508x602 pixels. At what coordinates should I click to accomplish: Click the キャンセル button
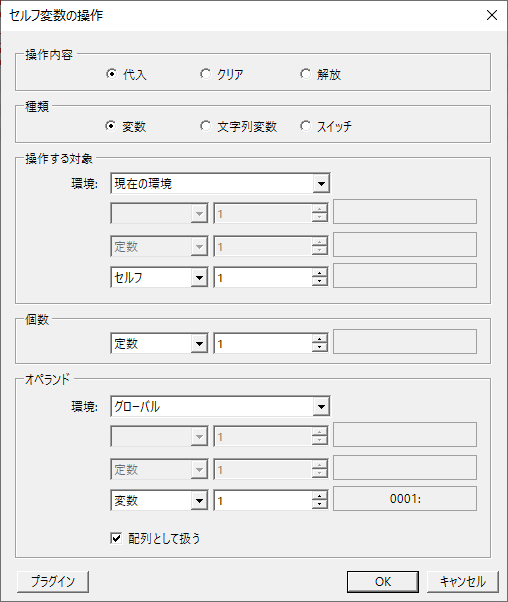[x=463, y=581]
